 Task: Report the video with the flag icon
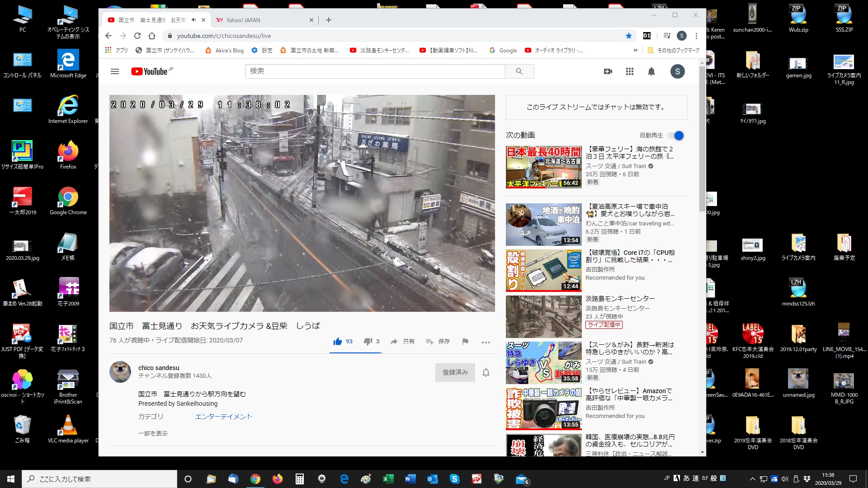(465, 342)
